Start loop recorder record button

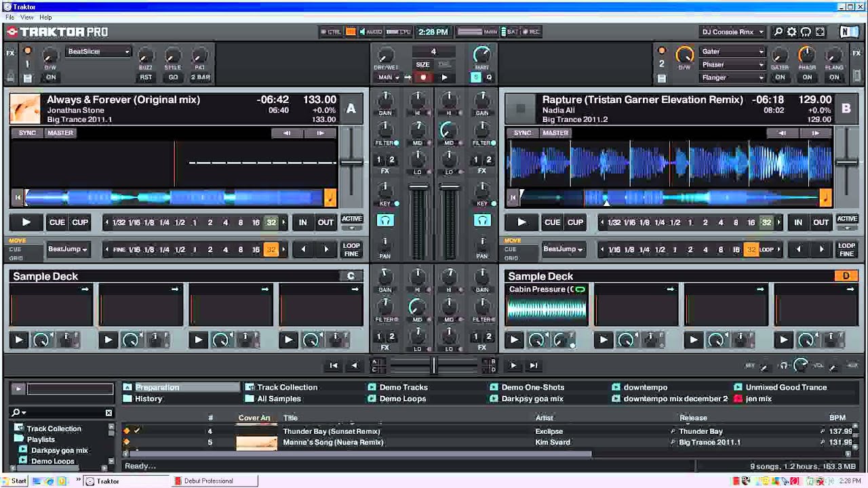[x=423, y=77]
